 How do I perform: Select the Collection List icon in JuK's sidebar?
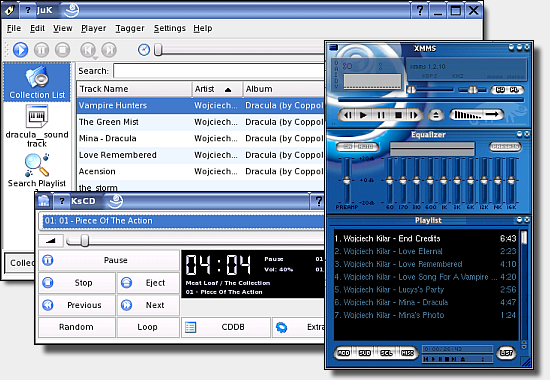click(x=37, y=82)
